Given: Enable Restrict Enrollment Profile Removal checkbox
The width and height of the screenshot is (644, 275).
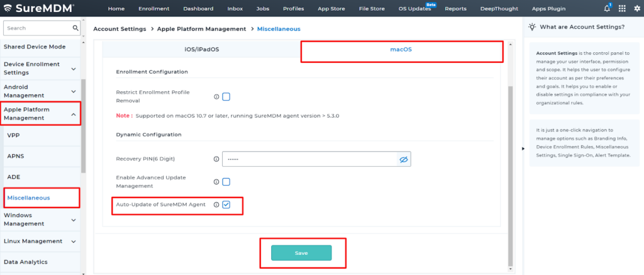Looking at the screenshot, I should click(x=226, y=97).
